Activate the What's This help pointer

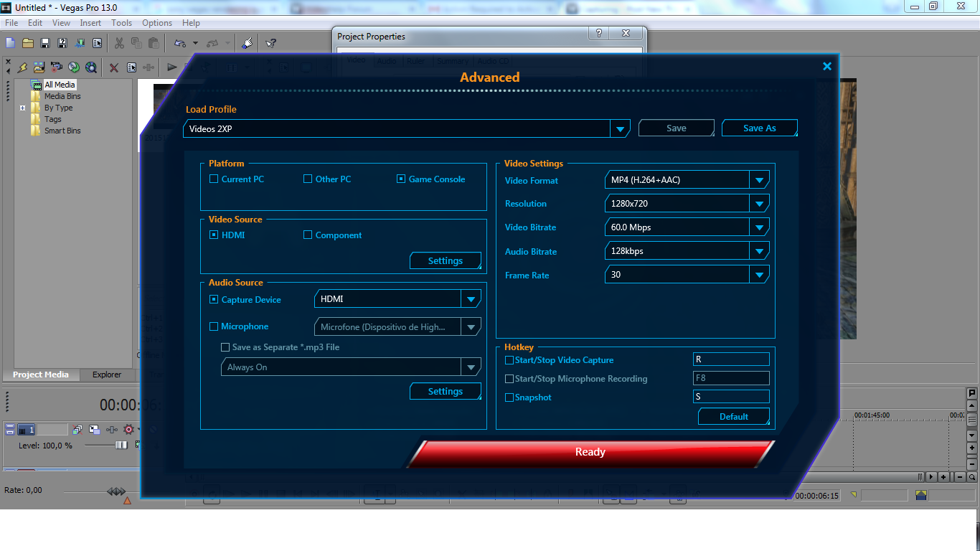pyautogui.click(x=270, y=43)
